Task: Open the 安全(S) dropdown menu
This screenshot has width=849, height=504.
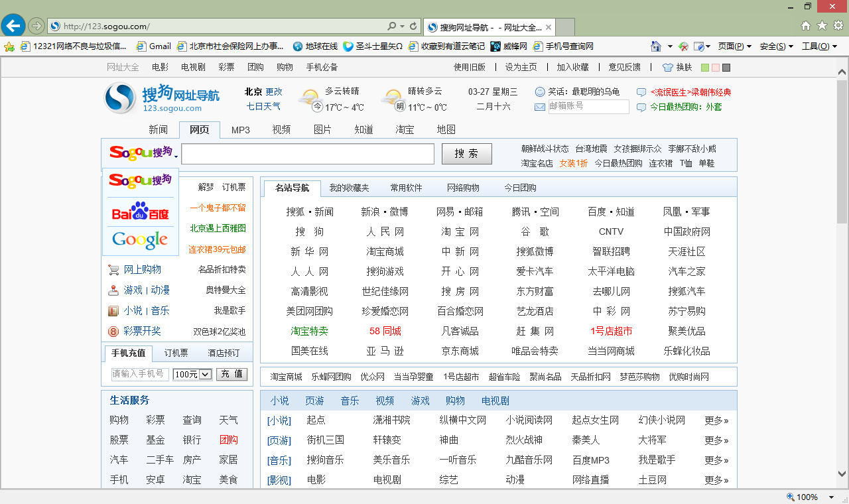Action: click(x=777, y=46)
